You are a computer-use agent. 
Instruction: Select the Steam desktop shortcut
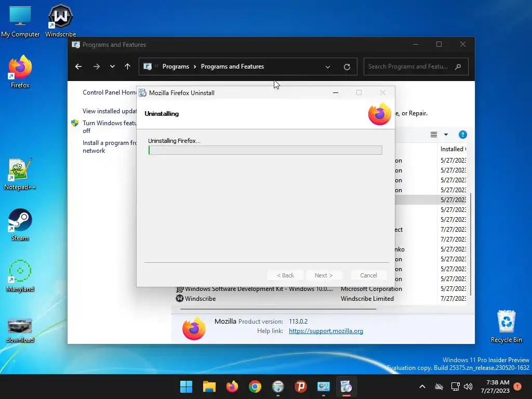click(x=20, y=224)
